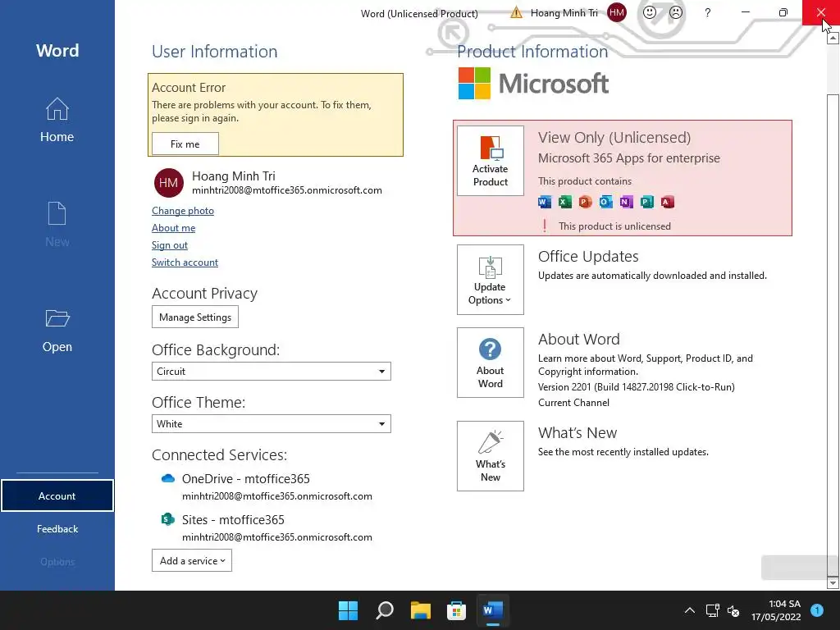Select the Account tab in sidebar

pos(57,496)
